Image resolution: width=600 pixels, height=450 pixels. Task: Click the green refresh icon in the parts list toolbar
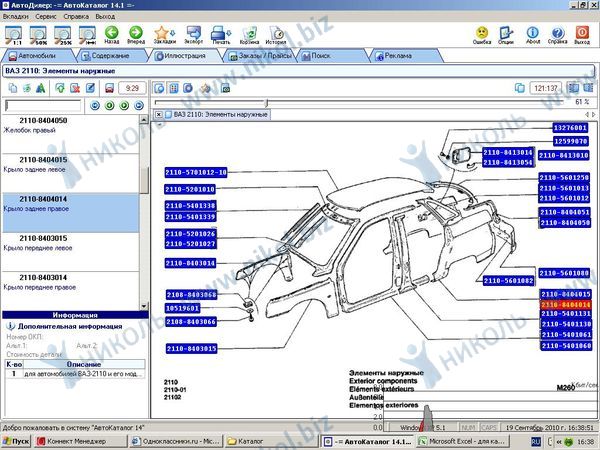tap(27, 88)
